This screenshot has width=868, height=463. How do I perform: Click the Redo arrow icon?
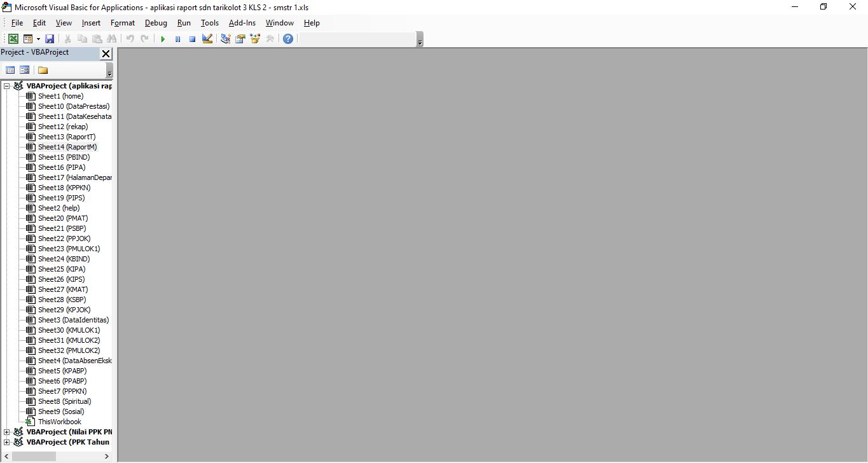(x=144, y=39)
